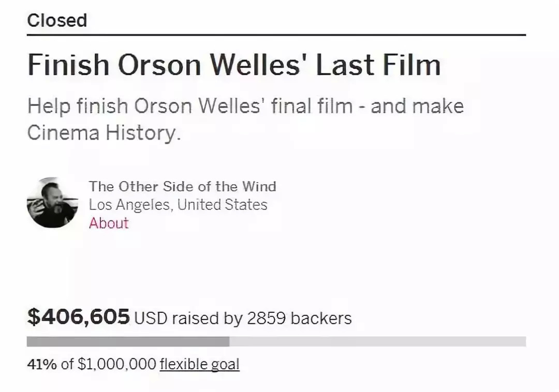This screenshot has width=559, height=392.
Task: Open the About link
Action: click(x=109, y=223)
